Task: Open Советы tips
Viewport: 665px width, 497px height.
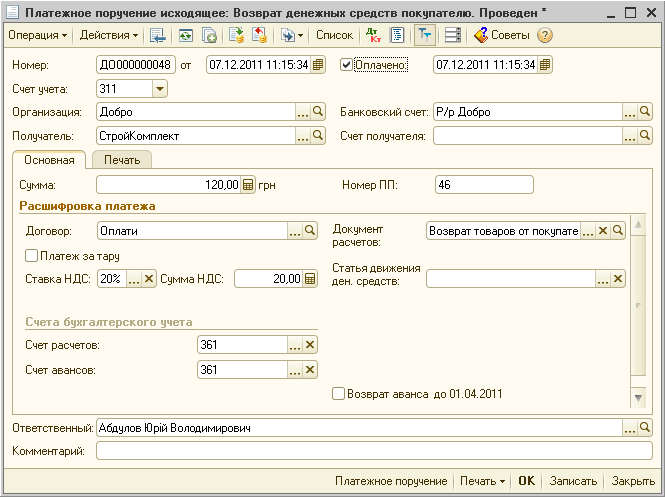Action: point(501,35)
